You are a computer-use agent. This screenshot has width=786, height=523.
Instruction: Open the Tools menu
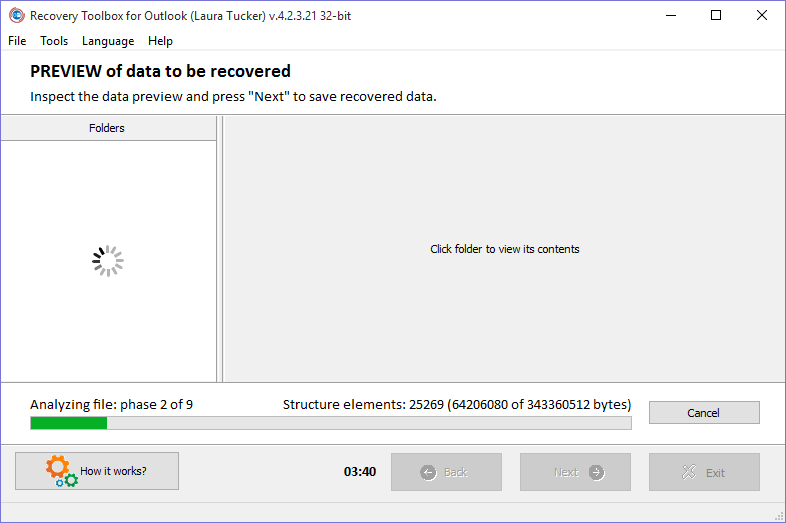coord(54,41)
